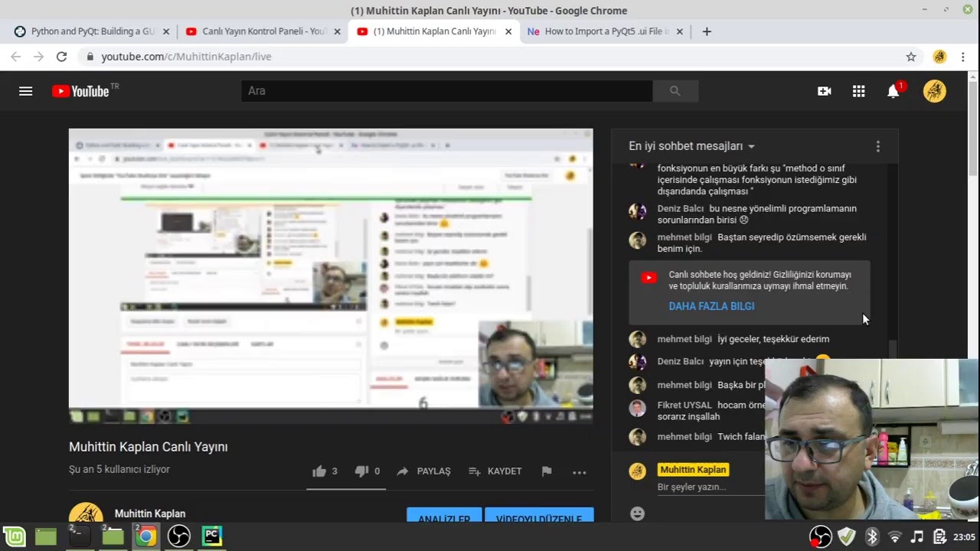Open the emoji picker in live chat
Viewport: 980px width, 551px height.
pyautogui.click(x=638, y=514)
